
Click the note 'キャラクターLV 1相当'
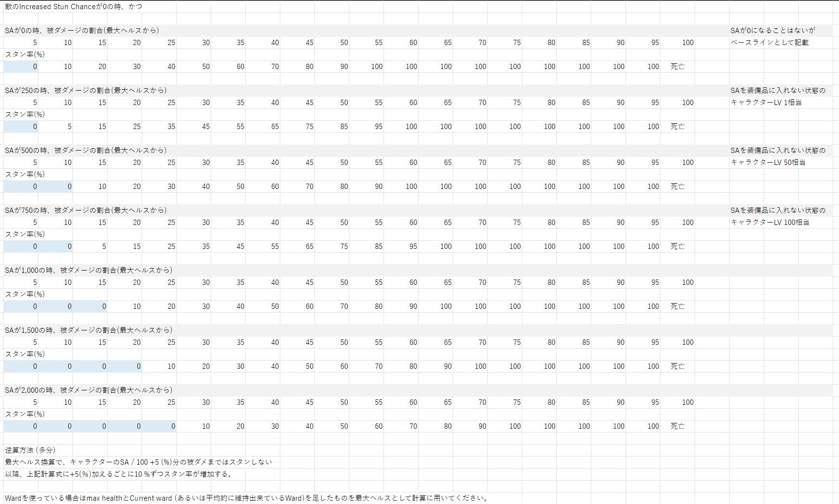coord(766,102)
